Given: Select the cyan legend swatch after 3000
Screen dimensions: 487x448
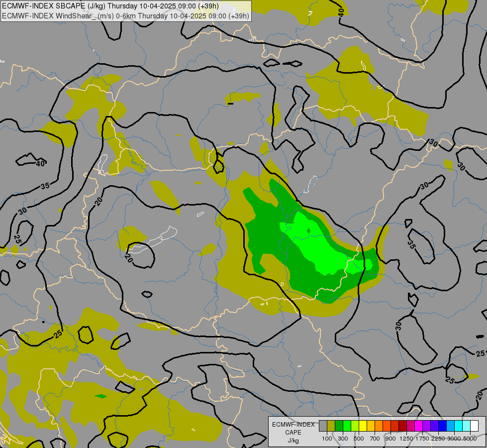Looking at the screenshot, I should pyautogui.click(x=459, y=426).
